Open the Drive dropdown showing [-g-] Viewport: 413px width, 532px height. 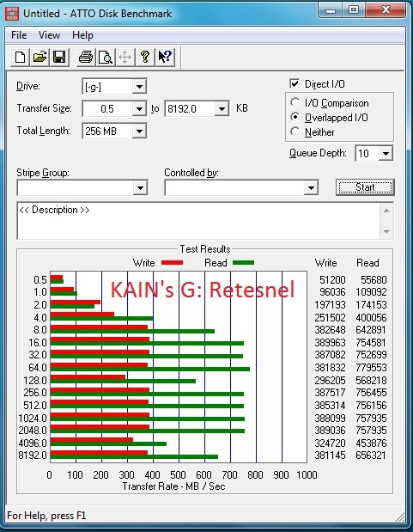139,87
